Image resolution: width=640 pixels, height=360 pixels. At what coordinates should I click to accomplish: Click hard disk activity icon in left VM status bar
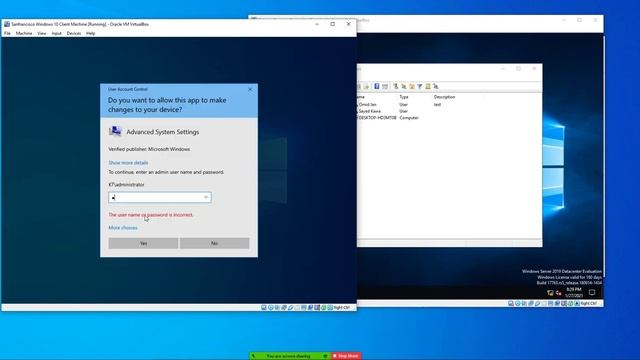(x=264, y=307)
